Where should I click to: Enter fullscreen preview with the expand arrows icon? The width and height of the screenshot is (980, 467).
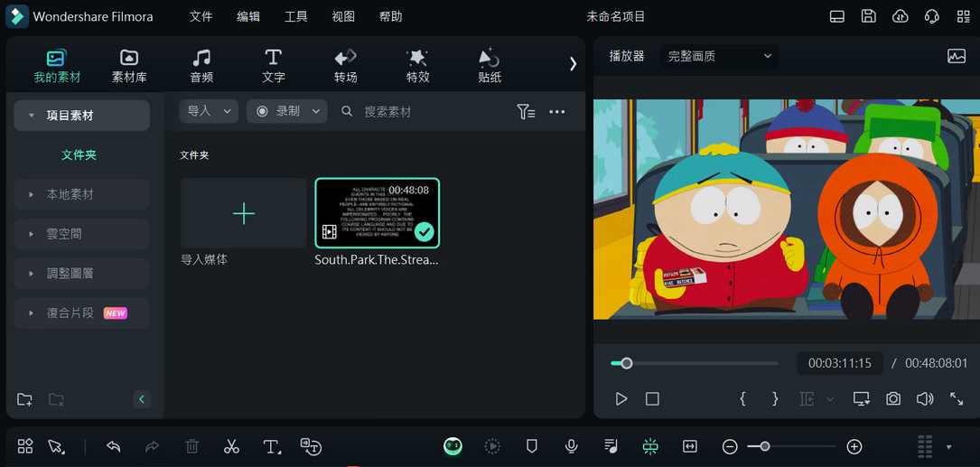(957, 399)
